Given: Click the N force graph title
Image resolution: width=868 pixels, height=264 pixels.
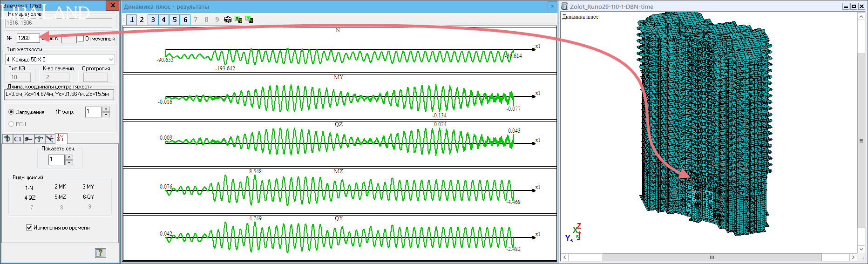Looking at the screenshot, I should (338, 30).
